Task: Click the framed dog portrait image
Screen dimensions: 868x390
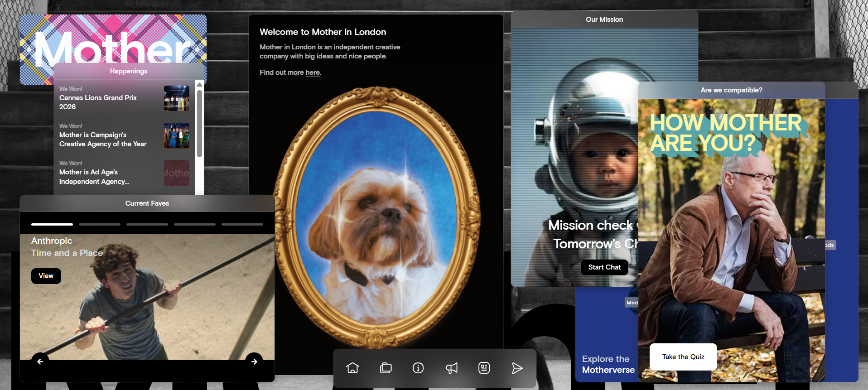Action: click(x=377, y=217)
